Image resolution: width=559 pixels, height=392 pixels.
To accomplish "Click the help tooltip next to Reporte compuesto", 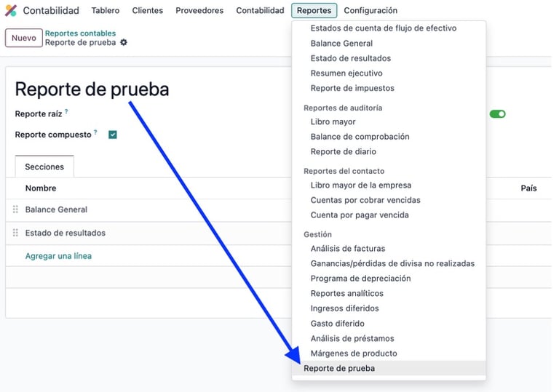I will point(95,132).
